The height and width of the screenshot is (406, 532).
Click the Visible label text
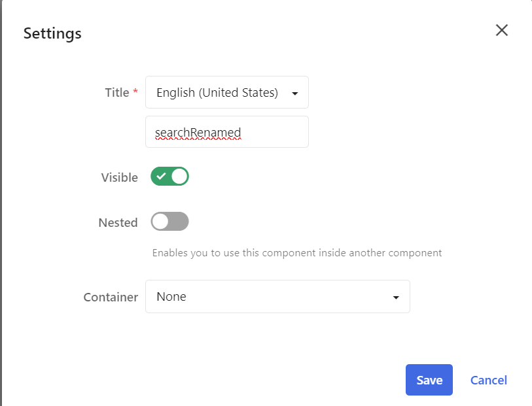119,177
